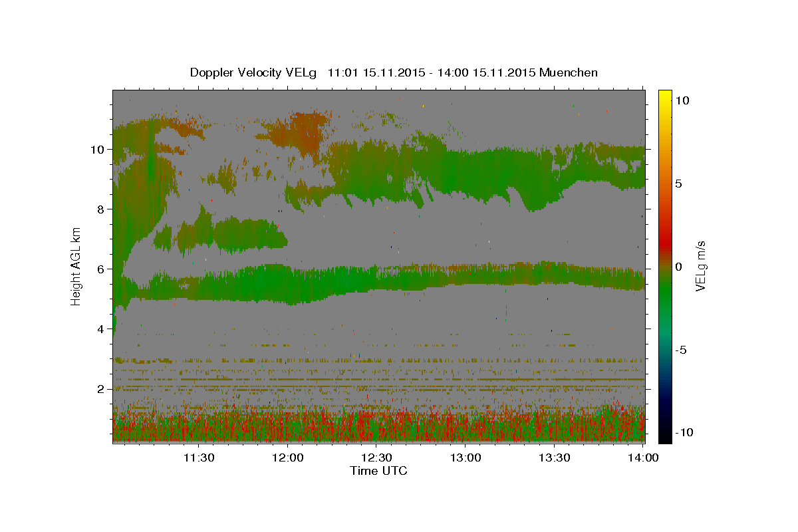Click the 'Time UTC' axis label
The width and height of the screenshot is (798, 532).
(378, 471)
